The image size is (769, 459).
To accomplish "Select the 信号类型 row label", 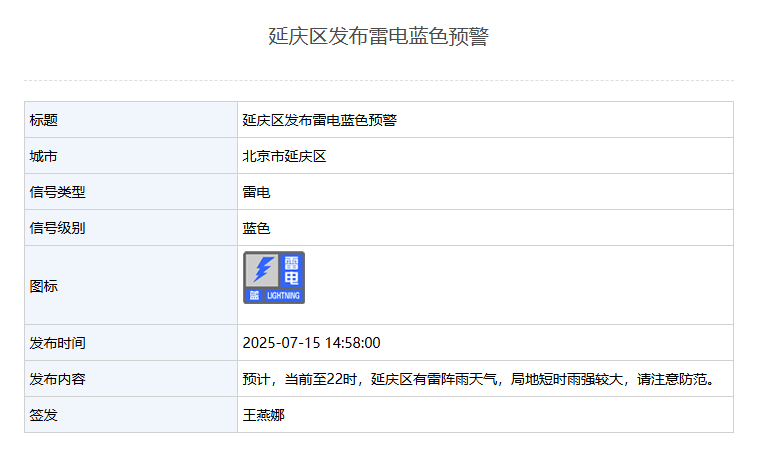I will (x=58, y=192).
